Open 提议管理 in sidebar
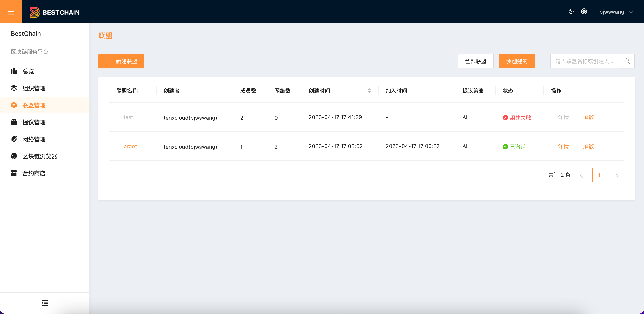 [45, 122]
